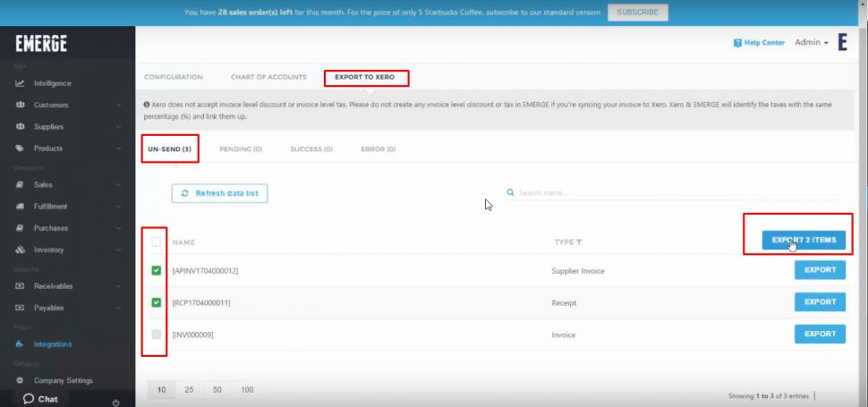Image resolution: width=868 pixels, height=407 pixels.
Task: Expand the Sales menu chevron
Action: coord(118,184)
